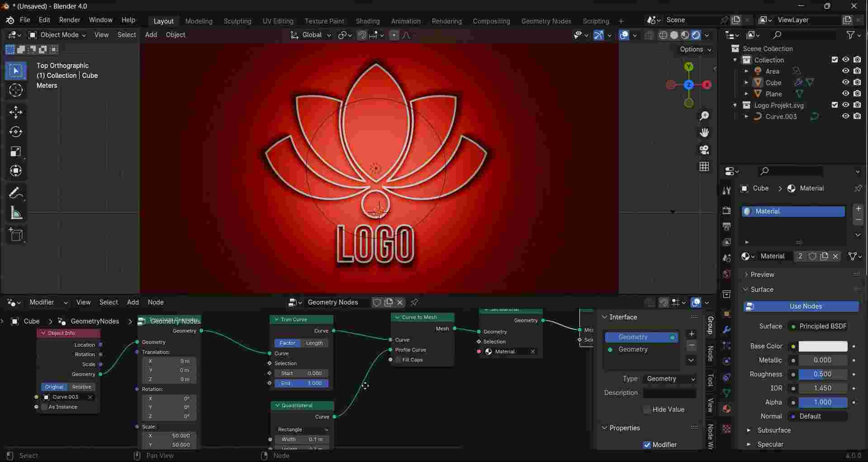Viewport: 868px width, 462px height.
Task: Uncheck Logo Projekt.svg collection checkbox
Action: [835, 105]
